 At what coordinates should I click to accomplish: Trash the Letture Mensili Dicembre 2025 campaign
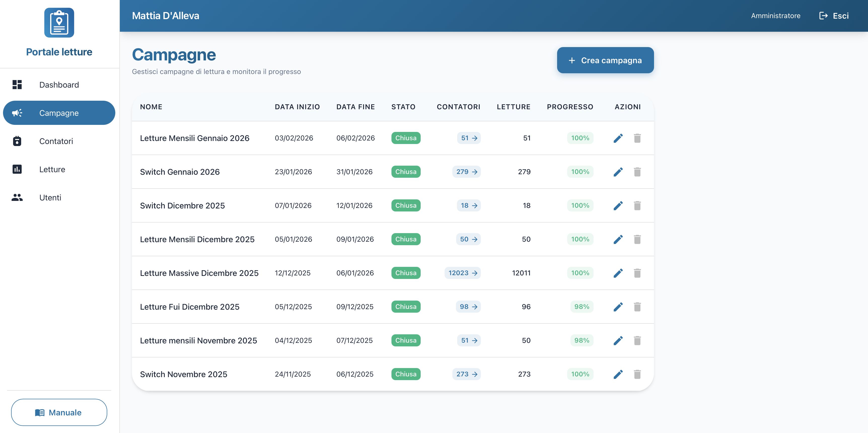(x=637, y=239)
